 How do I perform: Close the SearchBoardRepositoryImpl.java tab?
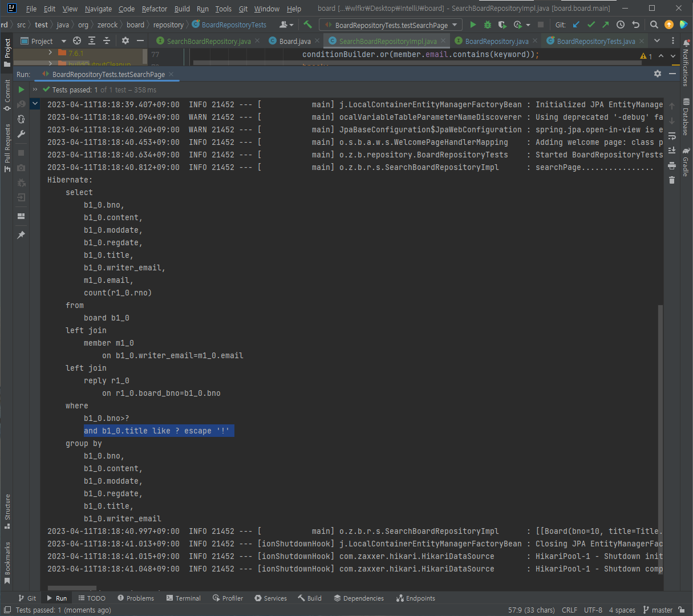[443, 41]
